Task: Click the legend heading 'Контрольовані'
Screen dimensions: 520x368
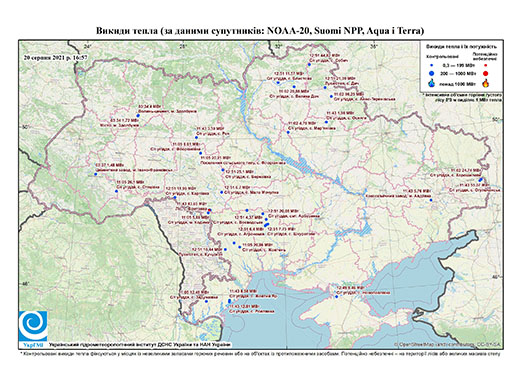Action: pos(441,57)
